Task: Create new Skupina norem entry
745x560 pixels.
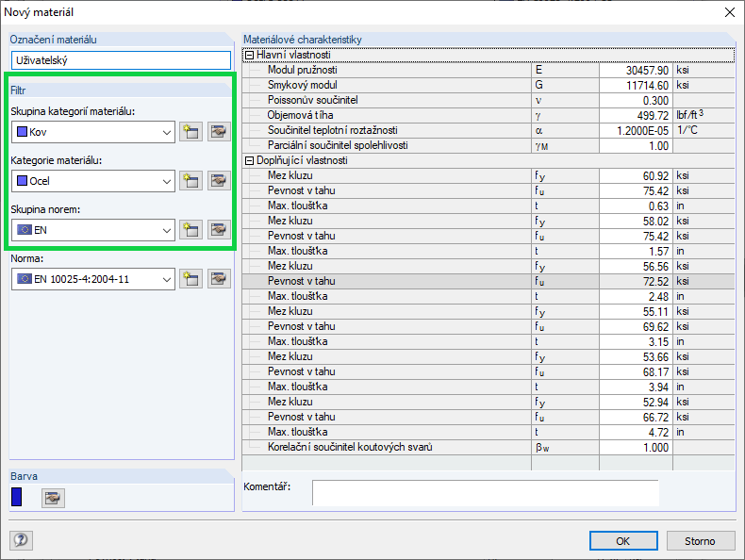Action: click(191, 229)
